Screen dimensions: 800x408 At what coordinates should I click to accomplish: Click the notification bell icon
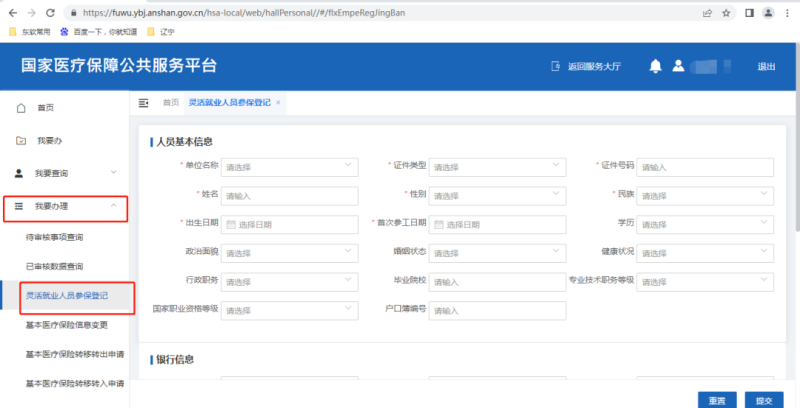pos(655,66)
